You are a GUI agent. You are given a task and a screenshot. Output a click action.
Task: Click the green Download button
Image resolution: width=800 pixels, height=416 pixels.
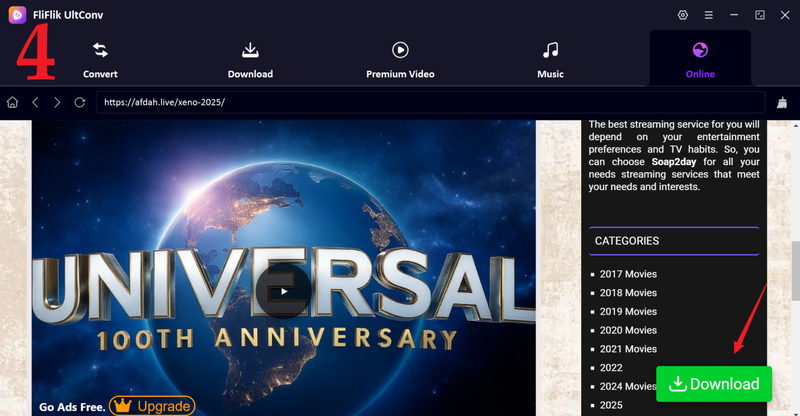(x=714, y=384)
